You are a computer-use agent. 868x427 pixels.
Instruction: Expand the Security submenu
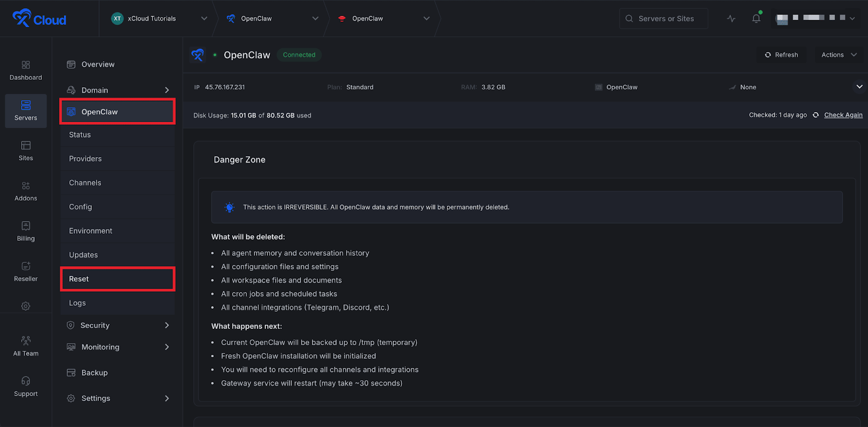tap(167, 325)
